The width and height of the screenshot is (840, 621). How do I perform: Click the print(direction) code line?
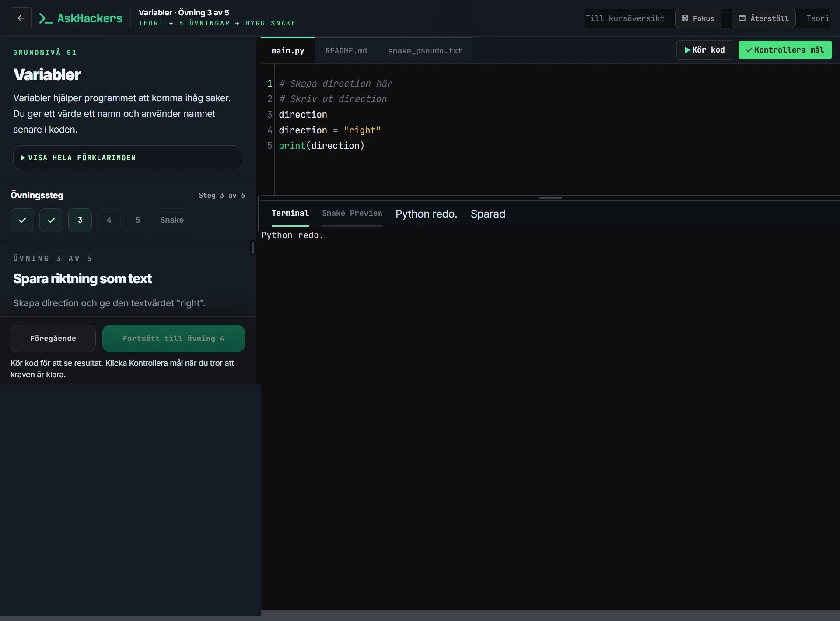tap(322, 146)
